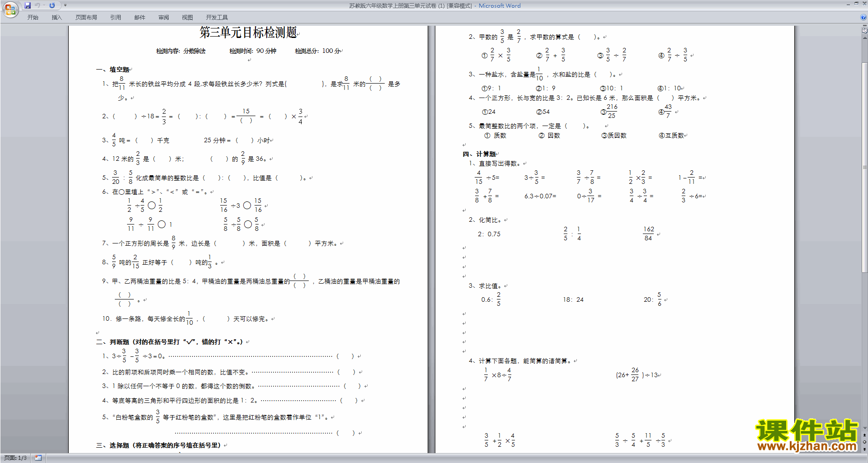Click the heading 一、填空题
The image size is (868, 463).
[x=113, y=70]
